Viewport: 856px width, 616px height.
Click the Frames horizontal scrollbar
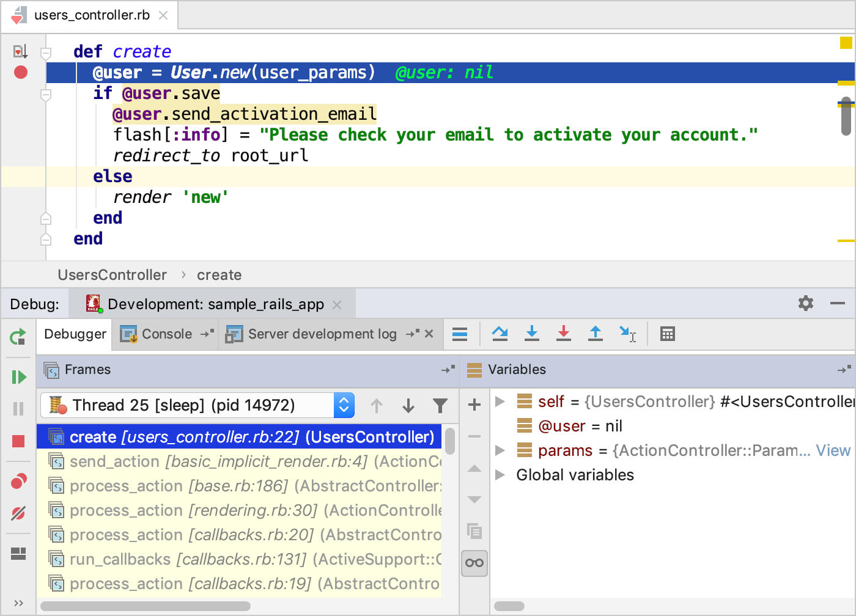click(146, 606)
